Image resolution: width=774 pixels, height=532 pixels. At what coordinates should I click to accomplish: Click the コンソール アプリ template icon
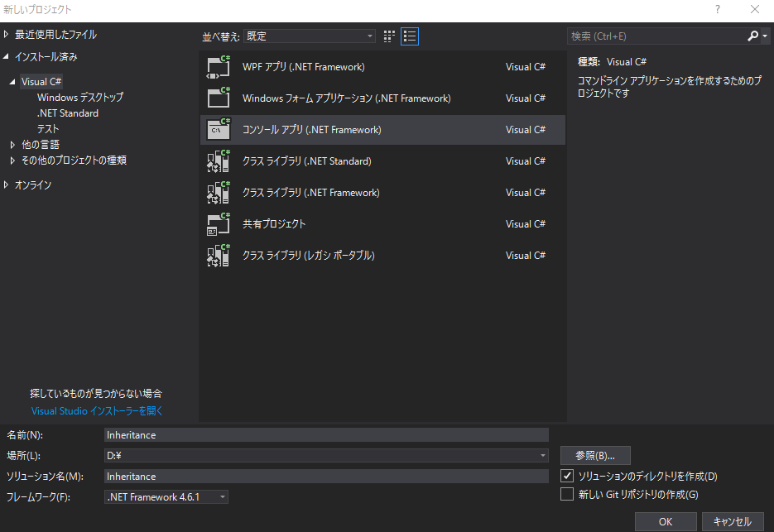[219, 130]
